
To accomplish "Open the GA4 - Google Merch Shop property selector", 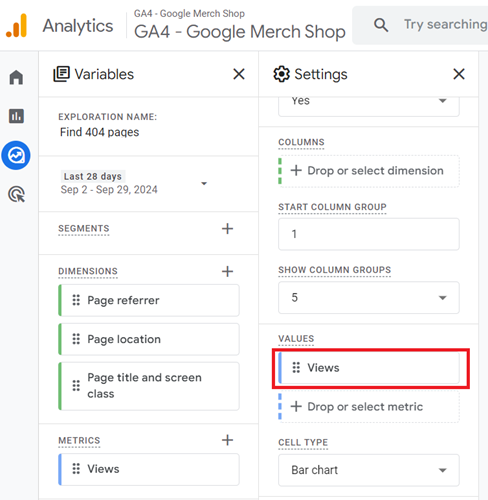I will click(239, 25).
